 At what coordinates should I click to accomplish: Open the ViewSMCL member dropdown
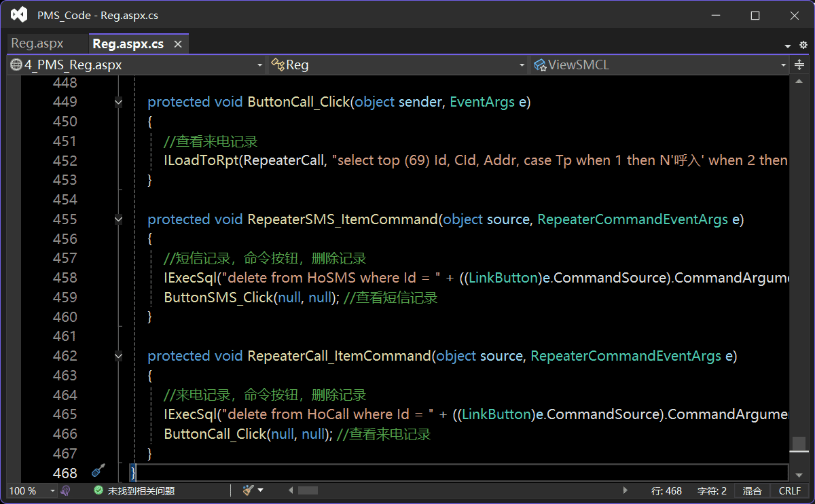[659, 65]
